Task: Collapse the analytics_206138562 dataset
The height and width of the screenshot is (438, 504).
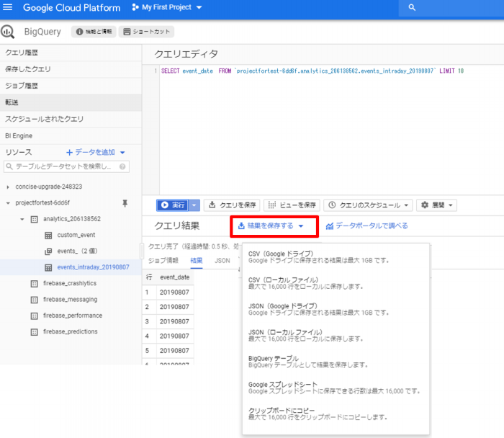Action: point(22,219)
